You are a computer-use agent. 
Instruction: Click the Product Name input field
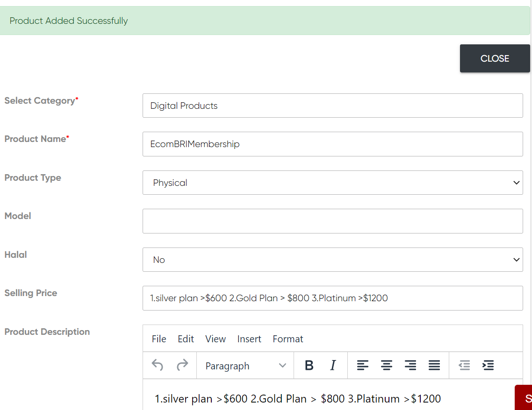pos(332,144)
